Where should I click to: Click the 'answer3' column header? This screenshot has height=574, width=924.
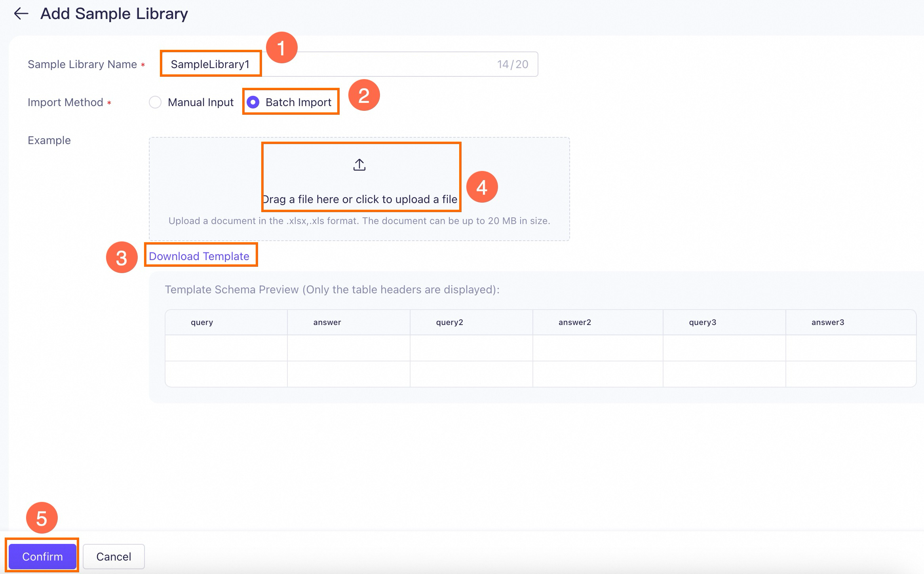tap(851, 322)
